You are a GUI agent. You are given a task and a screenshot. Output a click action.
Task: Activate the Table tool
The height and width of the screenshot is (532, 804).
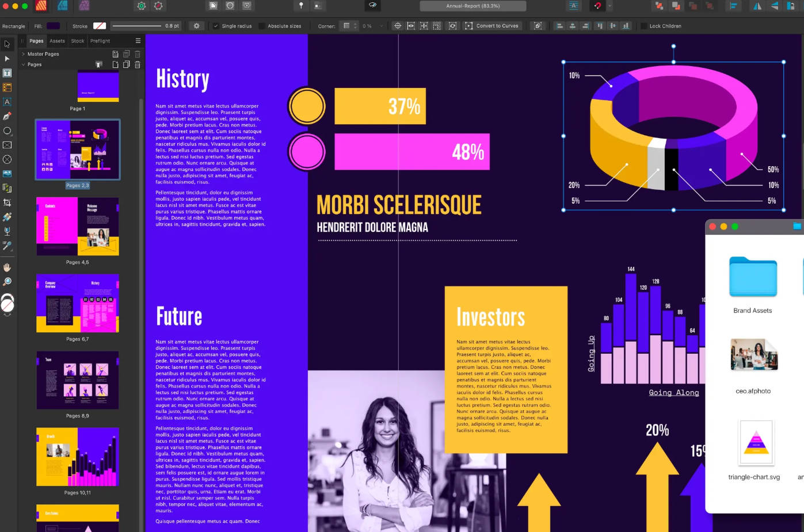coord(7,87)
